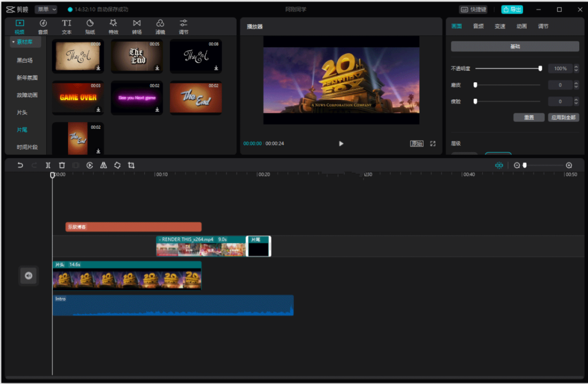The width and height of the screenshot is (588, 384).
Task: Select the RENDER THIS_x264.mp4 clip
Action: 201,246
